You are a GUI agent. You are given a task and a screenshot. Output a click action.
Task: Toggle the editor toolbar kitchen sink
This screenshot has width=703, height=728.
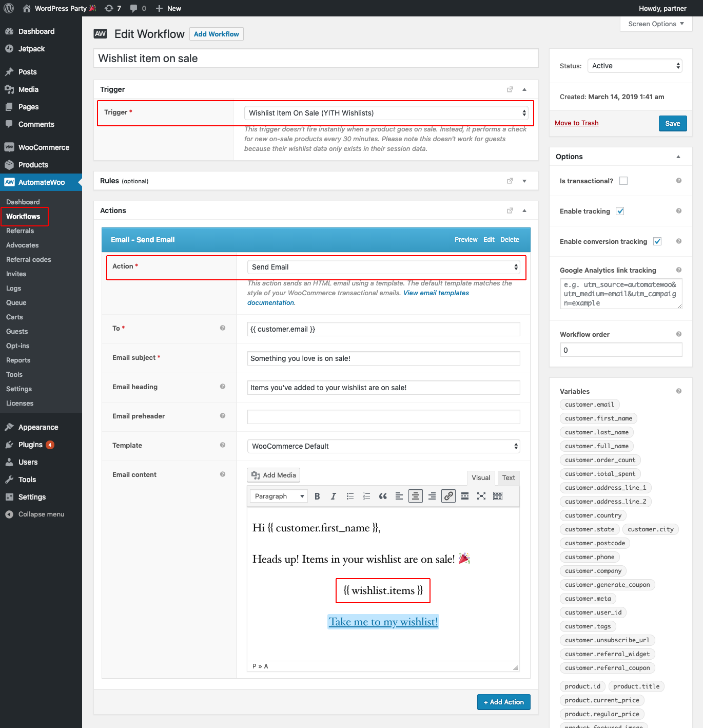[x=498, y=496]
